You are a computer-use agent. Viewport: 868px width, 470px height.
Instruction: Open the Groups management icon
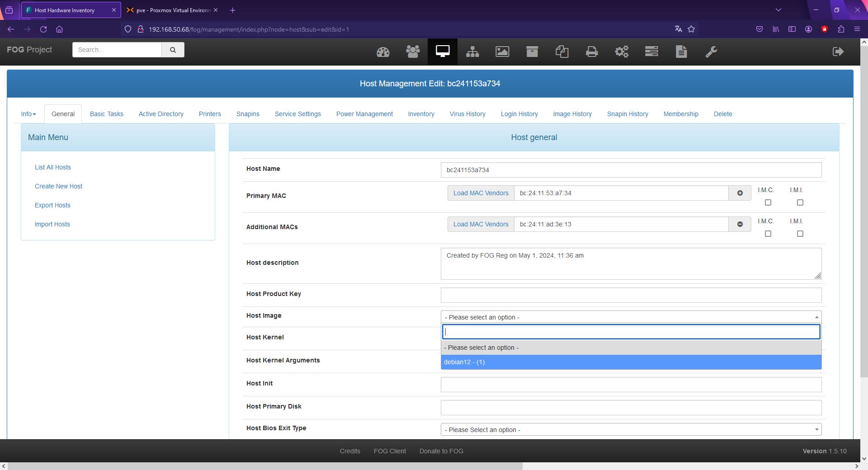(472, 52)
